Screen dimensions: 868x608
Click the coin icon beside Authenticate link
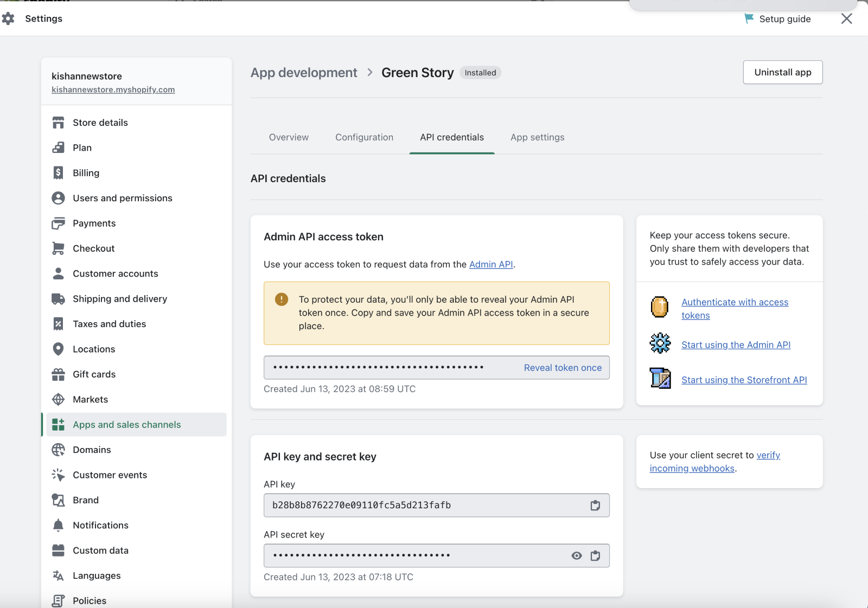[660, 307]
